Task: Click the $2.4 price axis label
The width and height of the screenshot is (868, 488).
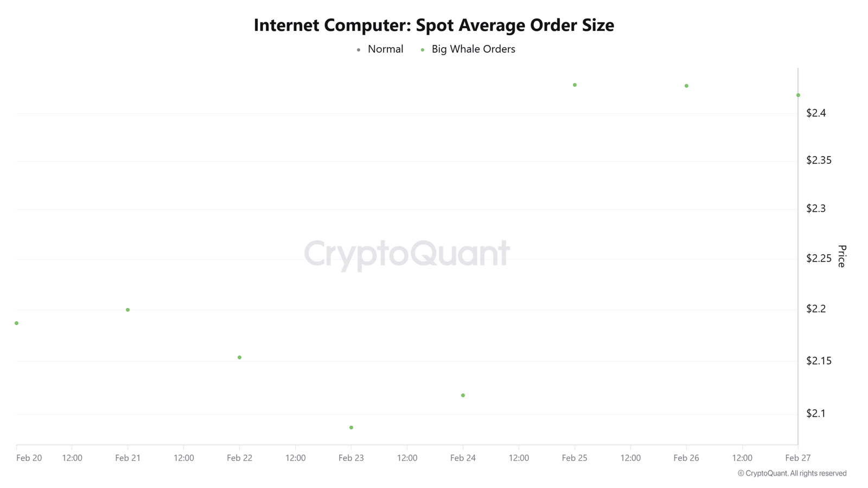Action: pyautogui.click(x=816, y=113)
